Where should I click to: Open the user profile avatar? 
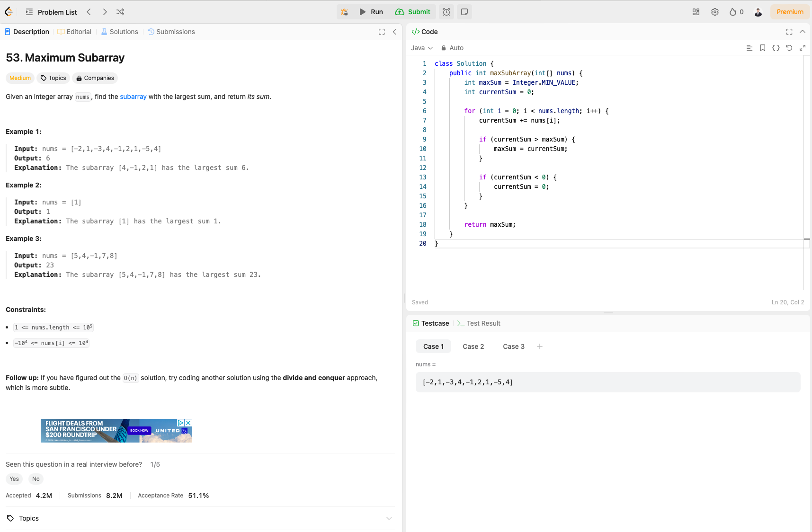pos(758,12)
